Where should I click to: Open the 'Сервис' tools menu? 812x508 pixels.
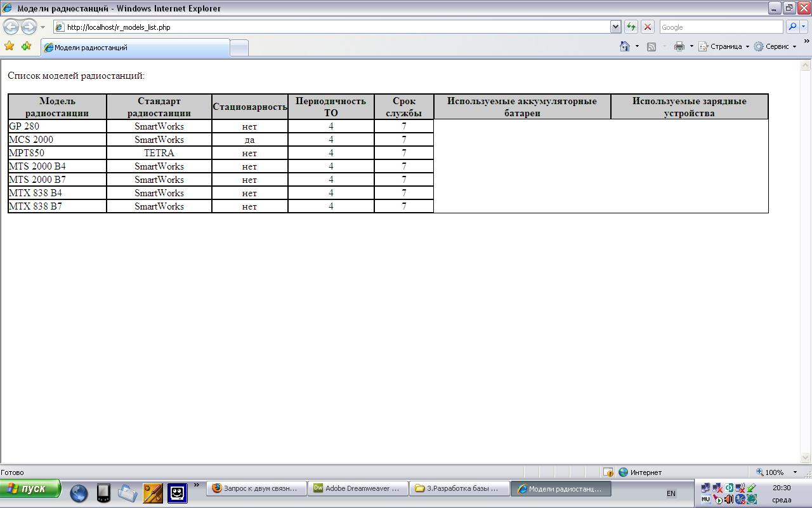(775, 46)
